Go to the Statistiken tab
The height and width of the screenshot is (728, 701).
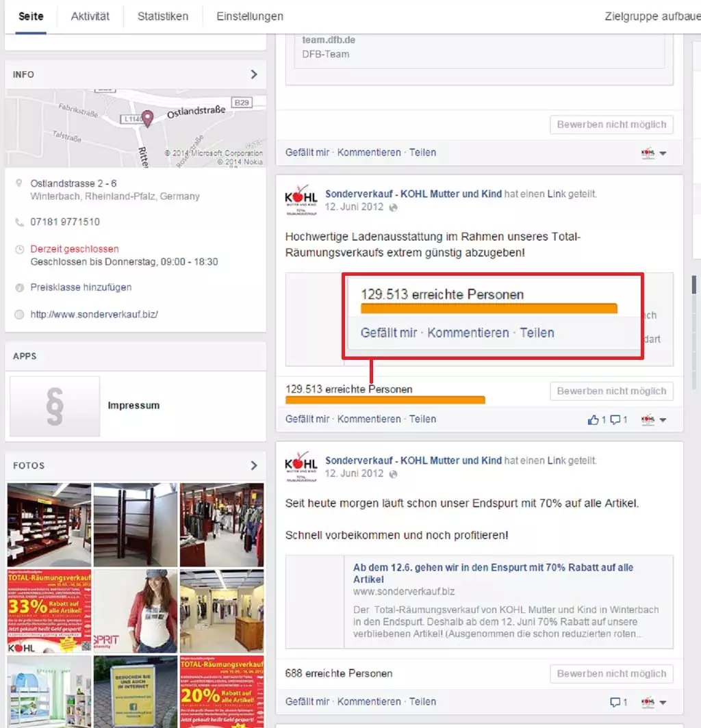tap(163, 16)
